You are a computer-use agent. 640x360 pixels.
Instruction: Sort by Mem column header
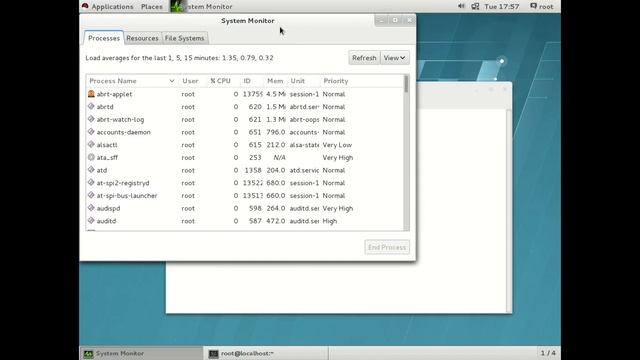275,81
